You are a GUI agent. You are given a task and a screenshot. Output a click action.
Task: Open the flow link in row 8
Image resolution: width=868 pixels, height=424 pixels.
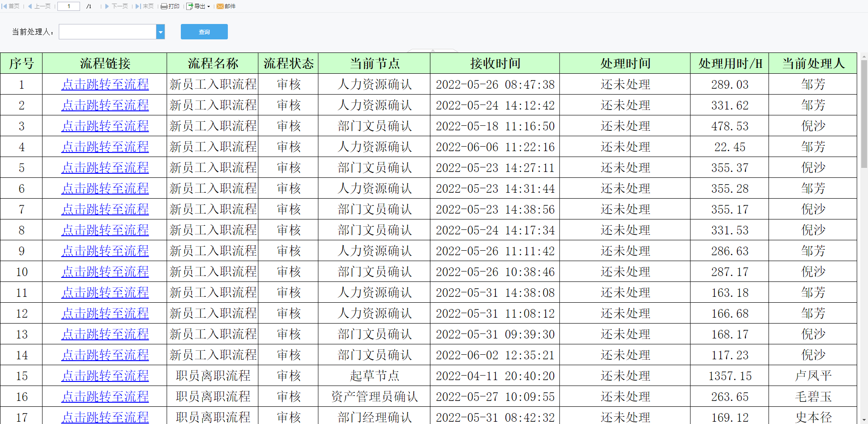coord(105,230)
